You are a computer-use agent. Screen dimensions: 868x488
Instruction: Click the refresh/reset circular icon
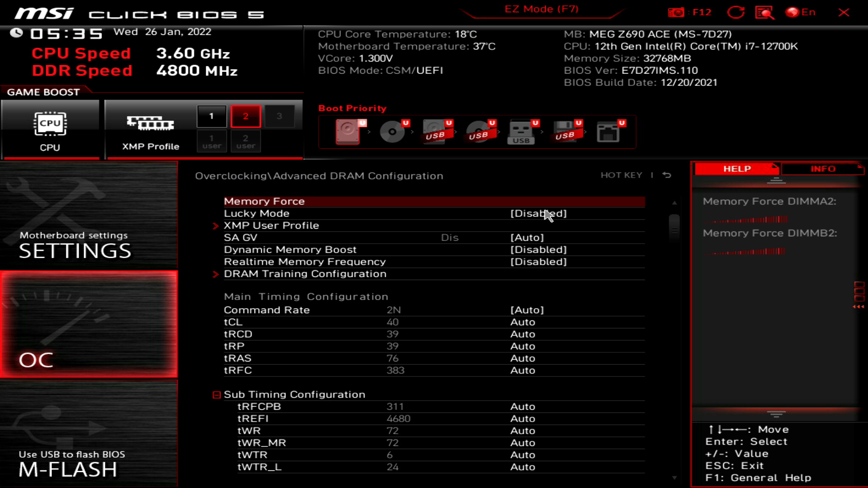736,12
